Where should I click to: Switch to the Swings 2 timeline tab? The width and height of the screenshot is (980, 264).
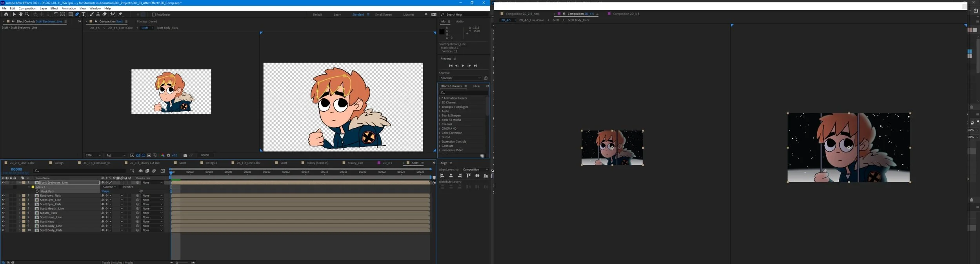tap(211, 163)
